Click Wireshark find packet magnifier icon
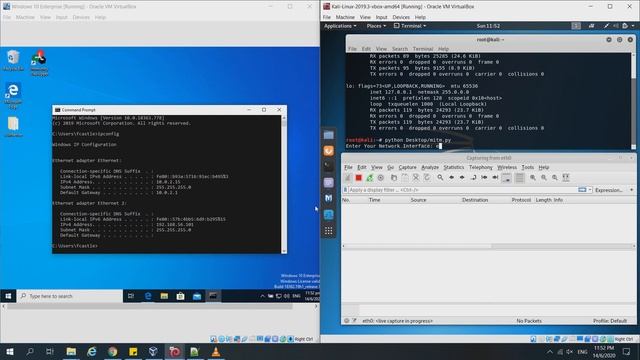The height and width of the screenshot is (360, 640). click(x=440, y=178)
